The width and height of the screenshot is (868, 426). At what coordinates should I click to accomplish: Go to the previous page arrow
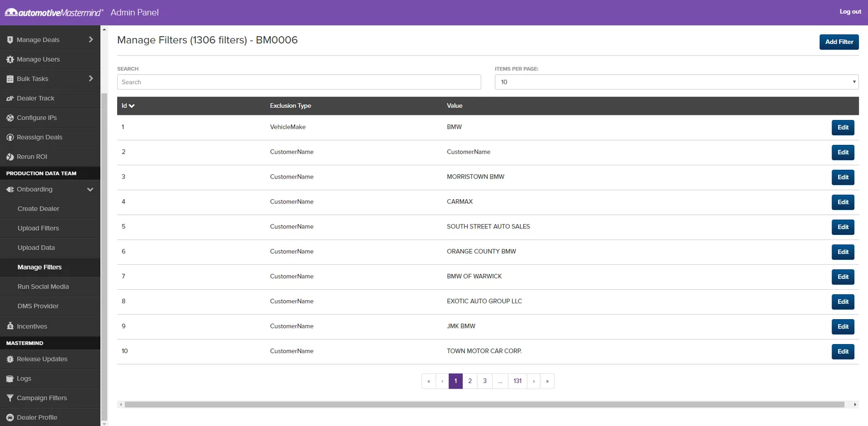click(442, 381)
